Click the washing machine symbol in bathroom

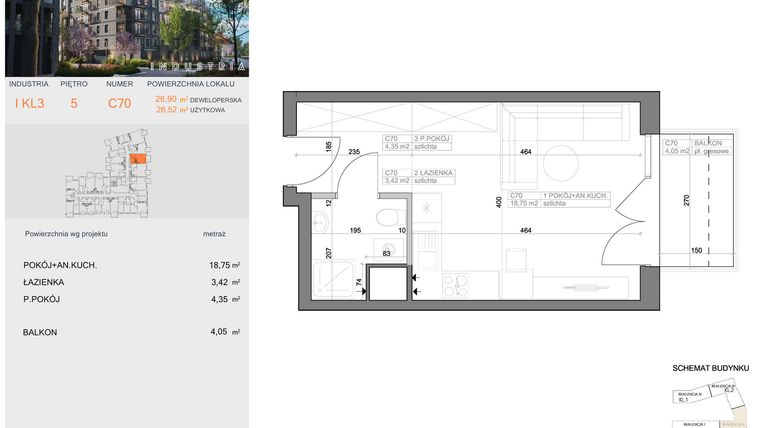389,247
